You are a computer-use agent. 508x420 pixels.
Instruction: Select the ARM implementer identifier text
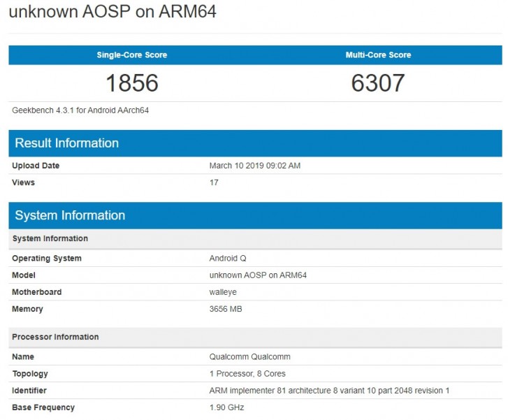[330, 391]
